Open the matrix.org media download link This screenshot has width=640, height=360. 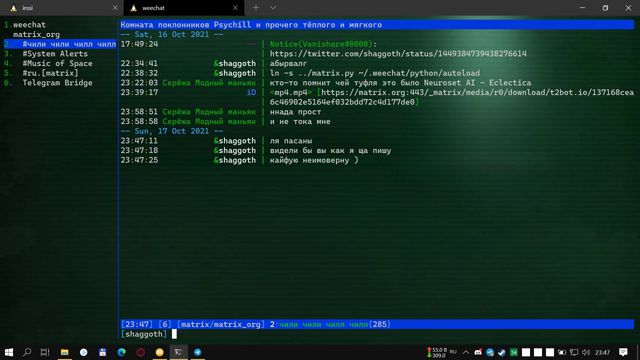(x=452, y=97)
